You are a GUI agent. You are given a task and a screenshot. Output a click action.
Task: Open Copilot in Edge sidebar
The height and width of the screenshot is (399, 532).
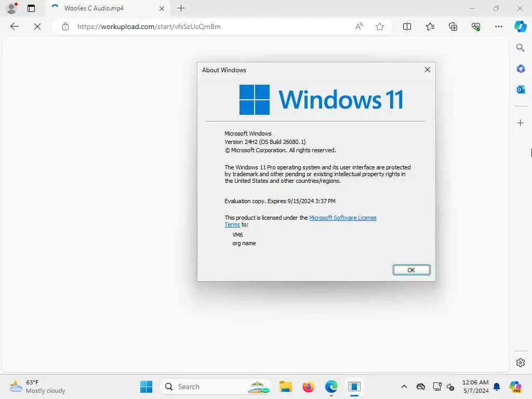521,26
